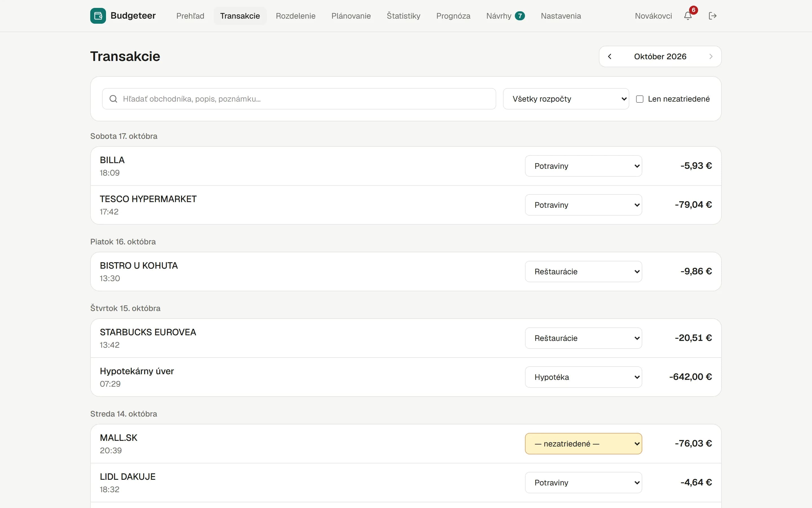The width and height of the screenshot is (812, 508).
Task: Click the Budgeteer brand name
Action: (133, 16)
